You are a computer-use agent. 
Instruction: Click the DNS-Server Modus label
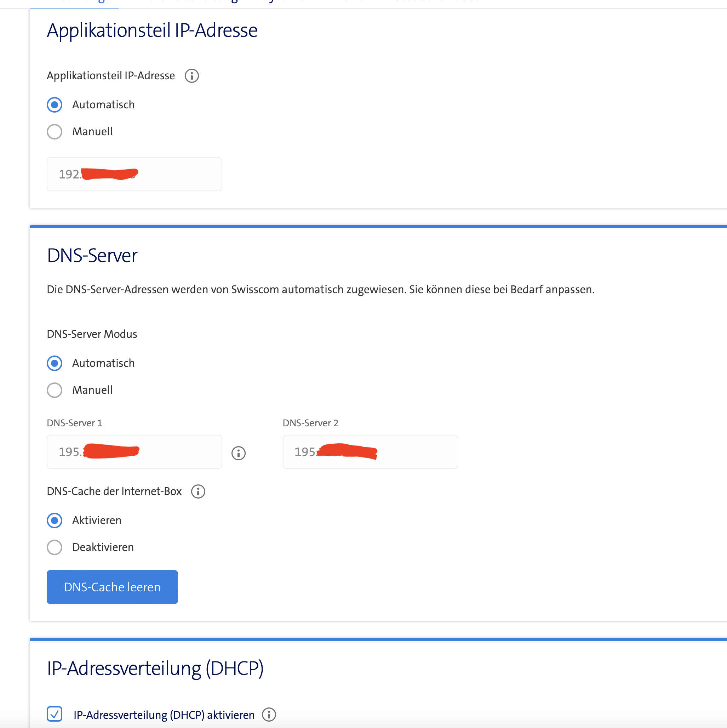(x=92, y=334)
